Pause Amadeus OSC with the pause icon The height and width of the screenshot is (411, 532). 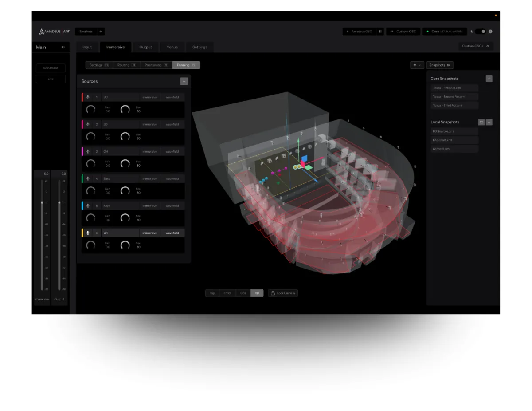pos(380,32)
